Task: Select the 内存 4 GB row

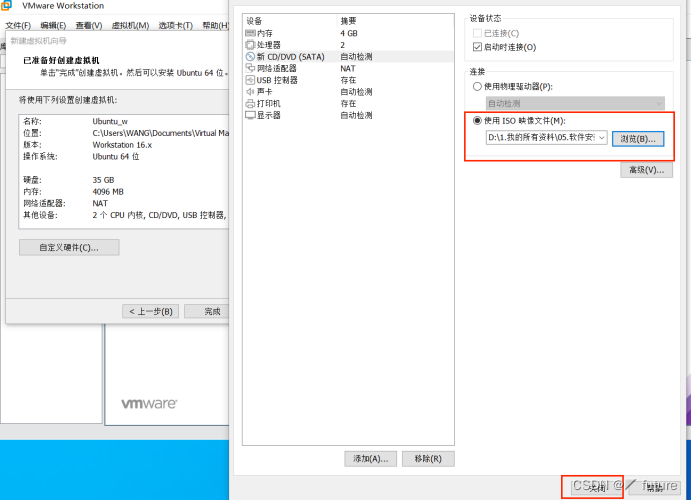Action: 348,33
